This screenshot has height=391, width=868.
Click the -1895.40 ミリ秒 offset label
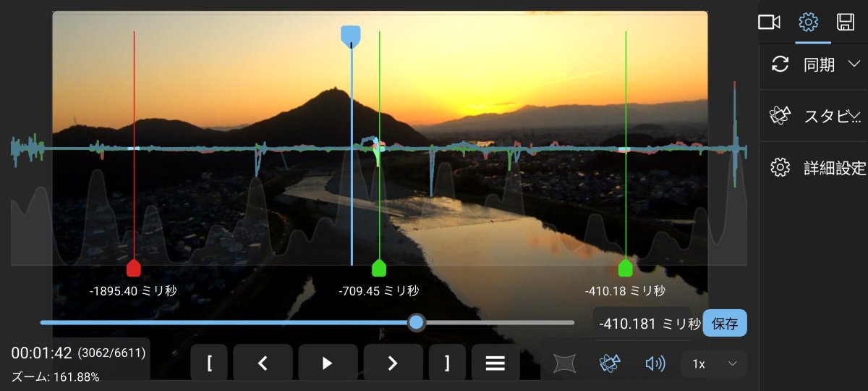point(133,291)
